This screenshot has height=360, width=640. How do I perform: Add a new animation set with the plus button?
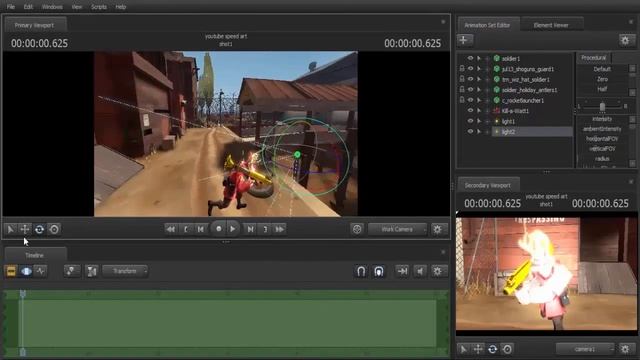[464, 40]
